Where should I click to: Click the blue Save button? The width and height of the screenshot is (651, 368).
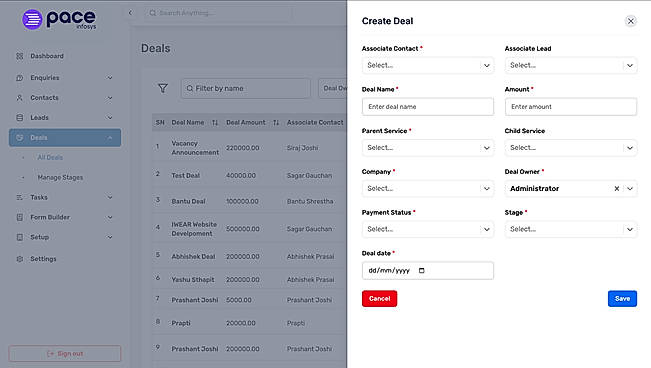click(x=622, y=299)
